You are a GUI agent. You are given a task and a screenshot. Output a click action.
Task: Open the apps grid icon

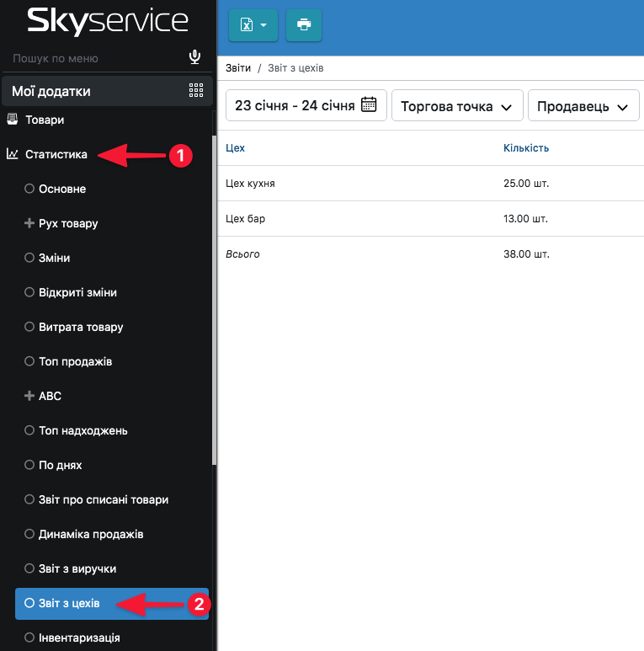196,91
